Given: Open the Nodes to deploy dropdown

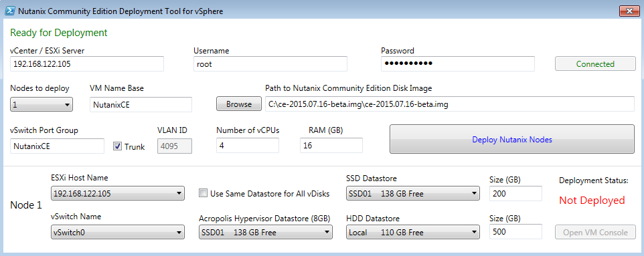Looking at the screenshot, I should 42,105.
